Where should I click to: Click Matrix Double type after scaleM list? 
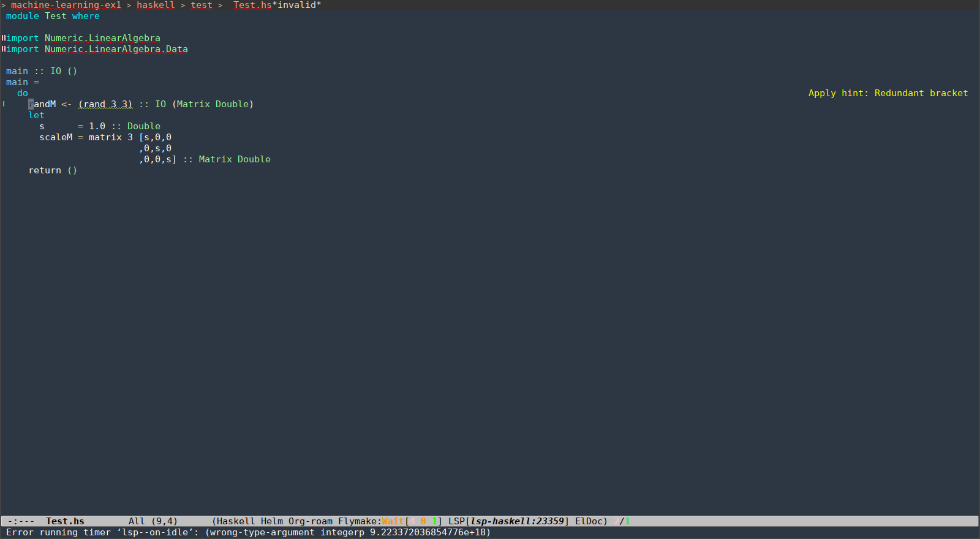point(235,159)
